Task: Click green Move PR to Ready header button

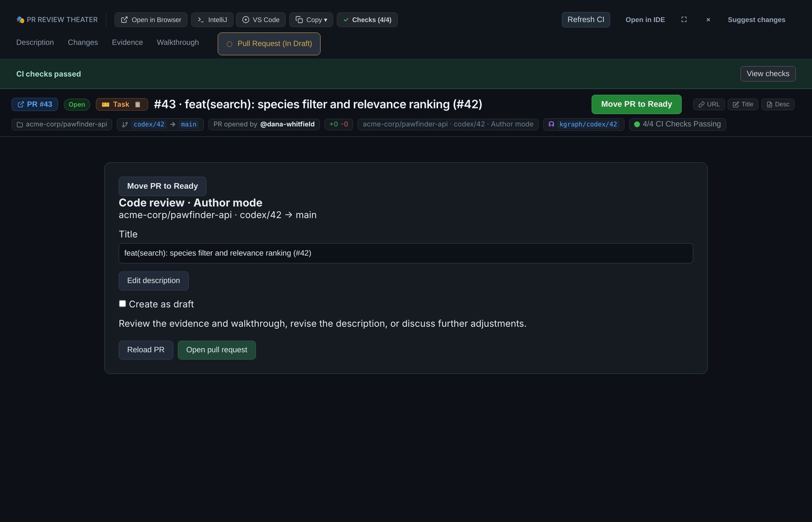Action: [636, 105]
